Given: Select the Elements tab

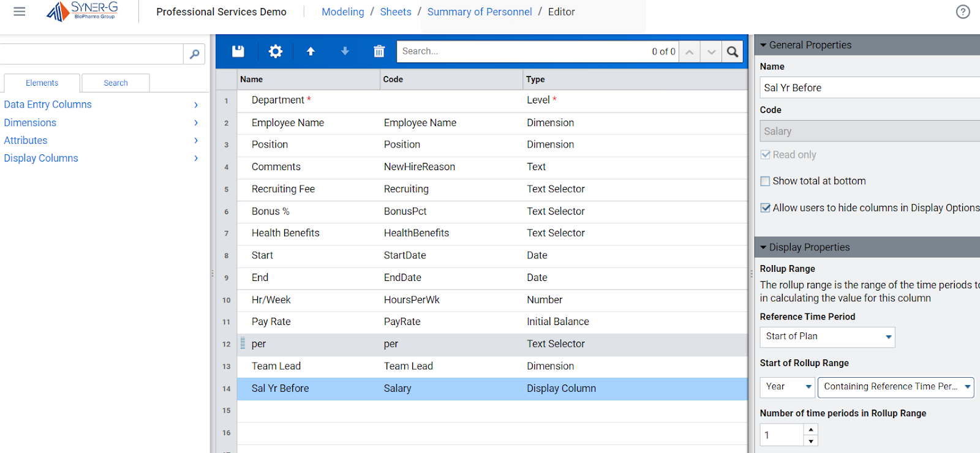Looking at the screenshot, I should coord(42,83).
